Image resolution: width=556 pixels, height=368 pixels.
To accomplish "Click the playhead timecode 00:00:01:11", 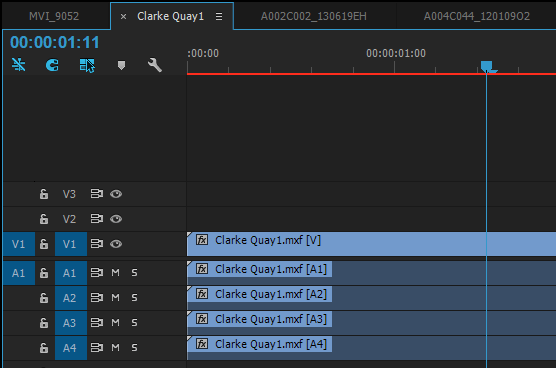I will pyautogui.click(x=55, y=43).
